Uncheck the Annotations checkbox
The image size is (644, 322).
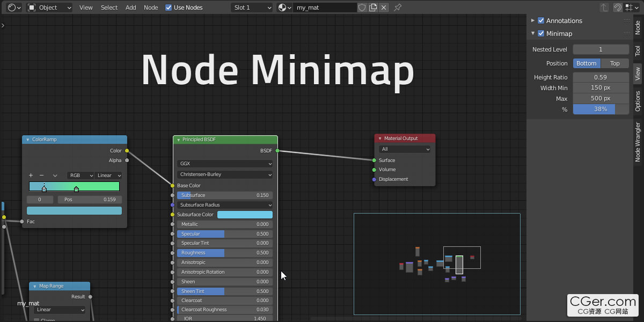[x=541, y=20]
